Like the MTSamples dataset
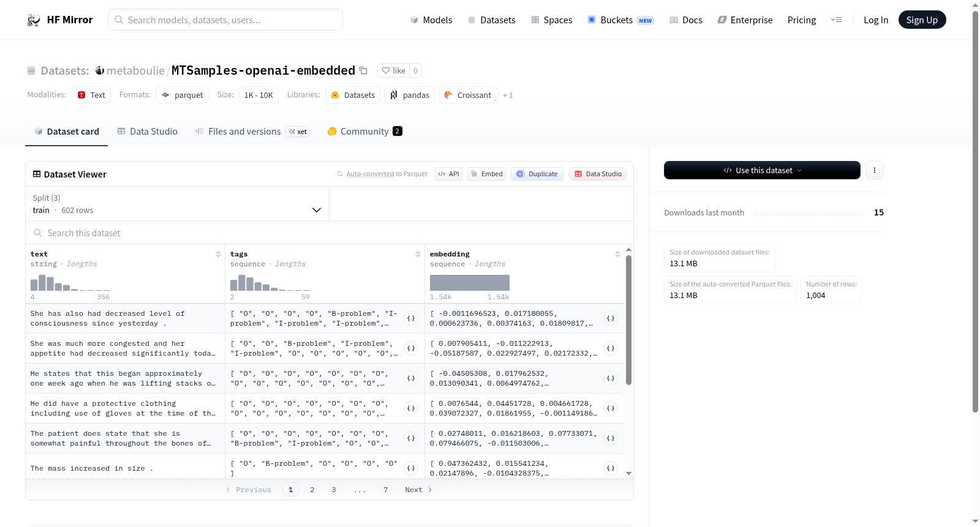The height and width of the screenshot is (527, 980). click(393, 70)
